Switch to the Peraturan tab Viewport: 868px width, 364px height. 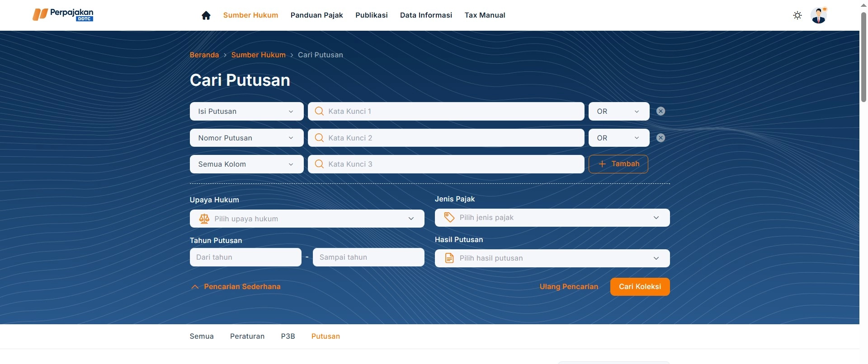(x=247, y=336)
